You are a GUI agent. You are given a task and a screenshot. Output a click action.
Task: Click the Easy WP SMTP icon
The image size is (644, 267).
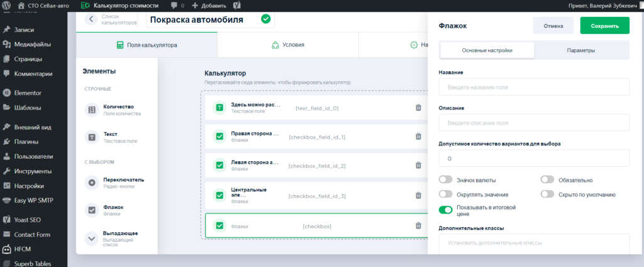coord(6,200)
